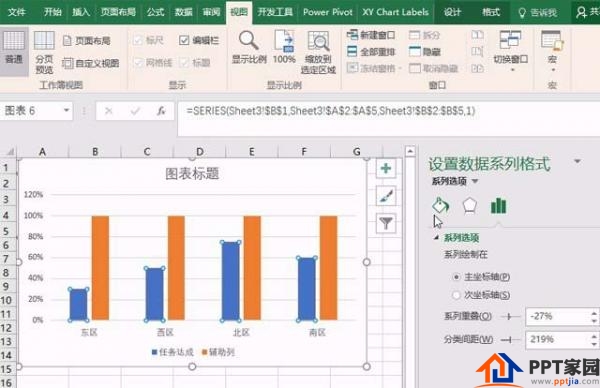Click the legend entry 辅助列
The image size is (600, 388).
(x=218, y=352)
